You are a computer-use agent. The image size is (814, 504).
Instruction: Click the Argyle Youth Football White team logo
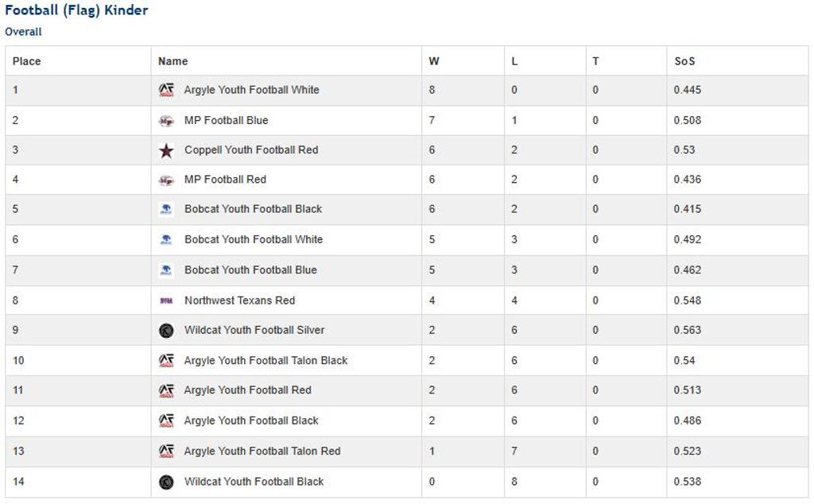[166, 91]
